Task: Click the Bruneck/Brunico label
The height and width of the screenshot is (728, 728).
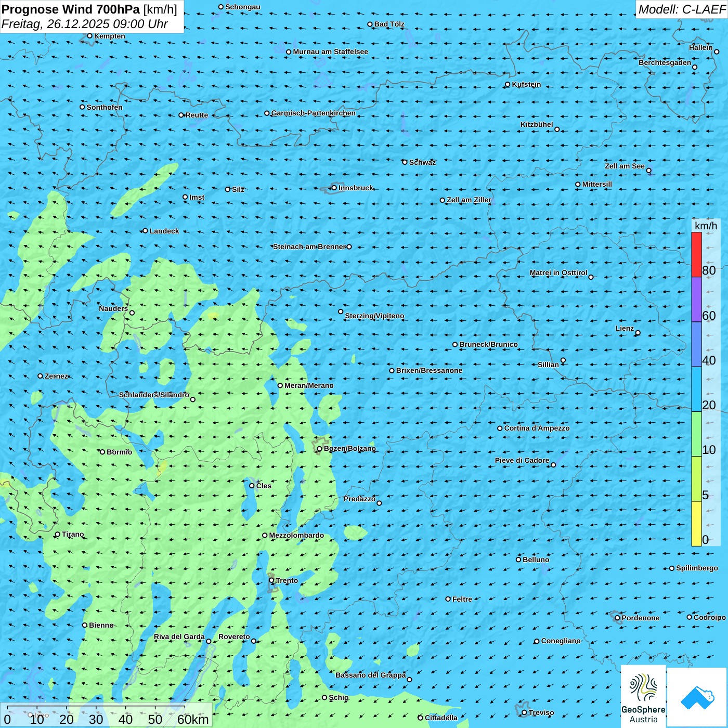Action: click(x=488, y=344)
